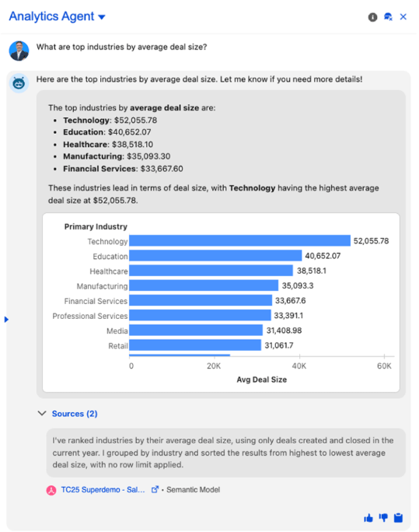Click the Healthcare bar in chart

click(x=211, y=271)
